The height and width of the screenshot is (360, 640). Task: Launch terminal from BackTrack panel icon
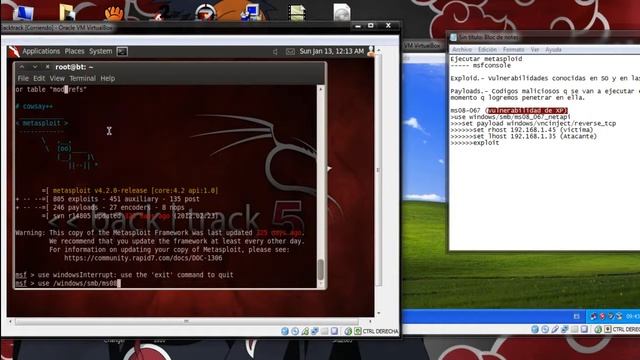click(122, 51)
